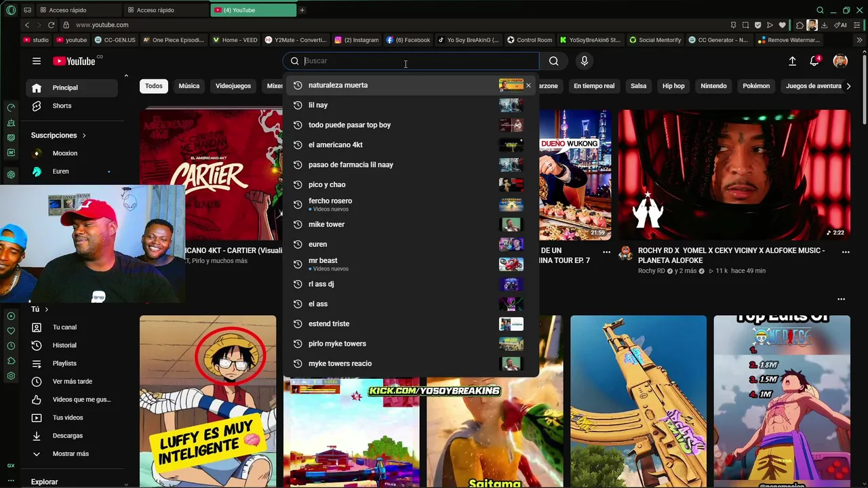Open browser tab search magnifier
868x488 pixels.
[820, 10]
